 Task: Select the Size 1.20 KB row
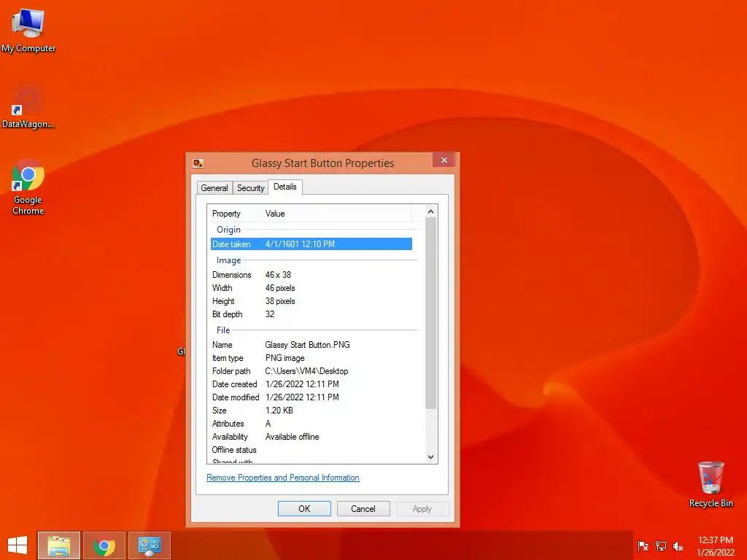[x=311, y=411]
